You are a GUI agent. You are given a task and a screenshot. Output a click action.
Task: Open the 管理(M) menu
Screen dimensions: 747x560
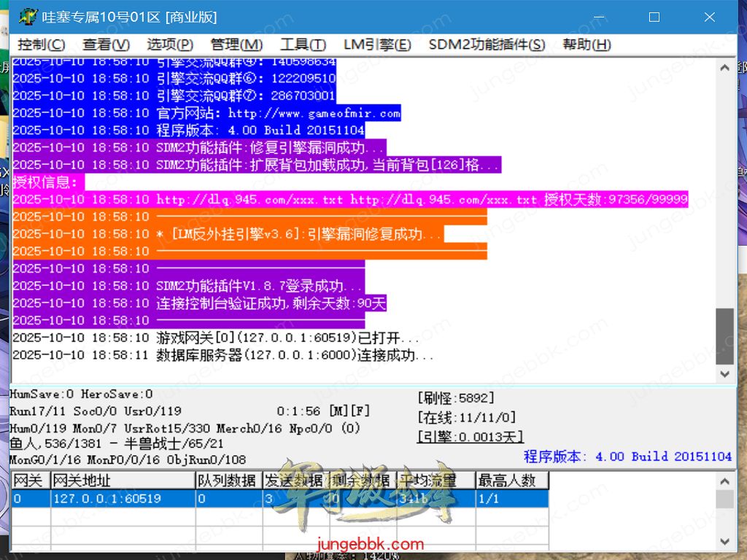236,44
